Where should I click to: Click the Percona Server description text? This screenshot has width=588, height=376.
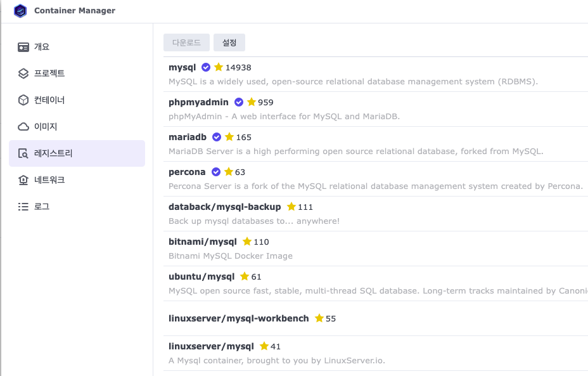click(376, 186)
